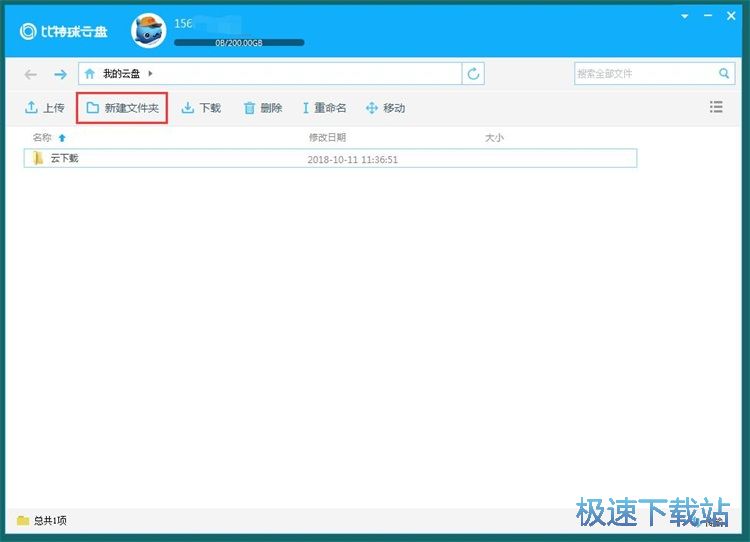This screenshot has height=542, width=750.
Task: Click 重命名 rename button
Action: point(324,108)
